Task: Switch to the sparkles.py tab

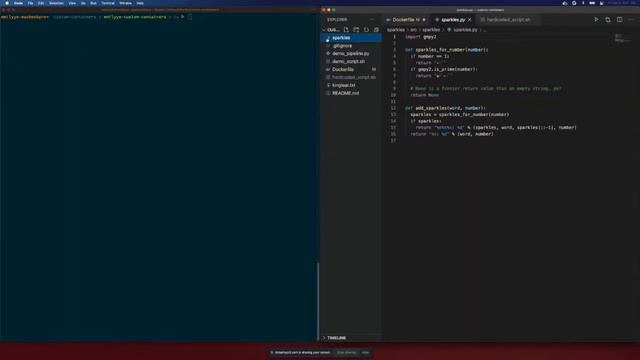Action: [x=453, y=20]
